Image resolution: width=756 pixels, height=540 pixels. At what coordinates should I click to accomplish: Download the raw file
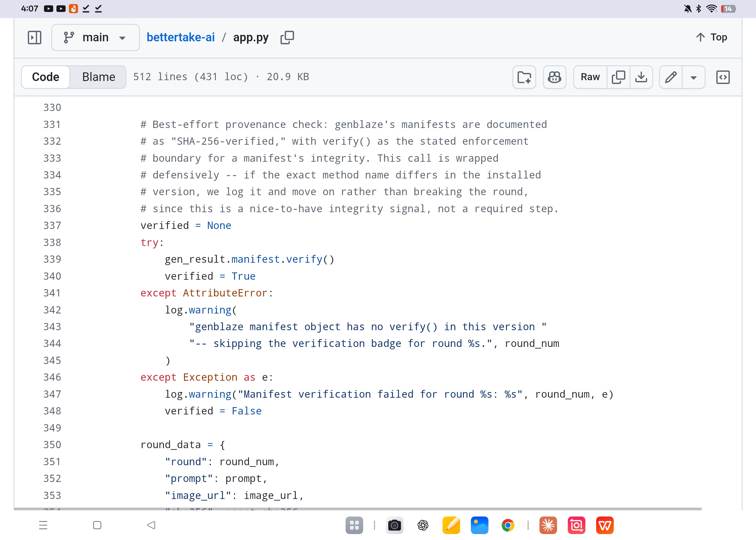point(641,77)
